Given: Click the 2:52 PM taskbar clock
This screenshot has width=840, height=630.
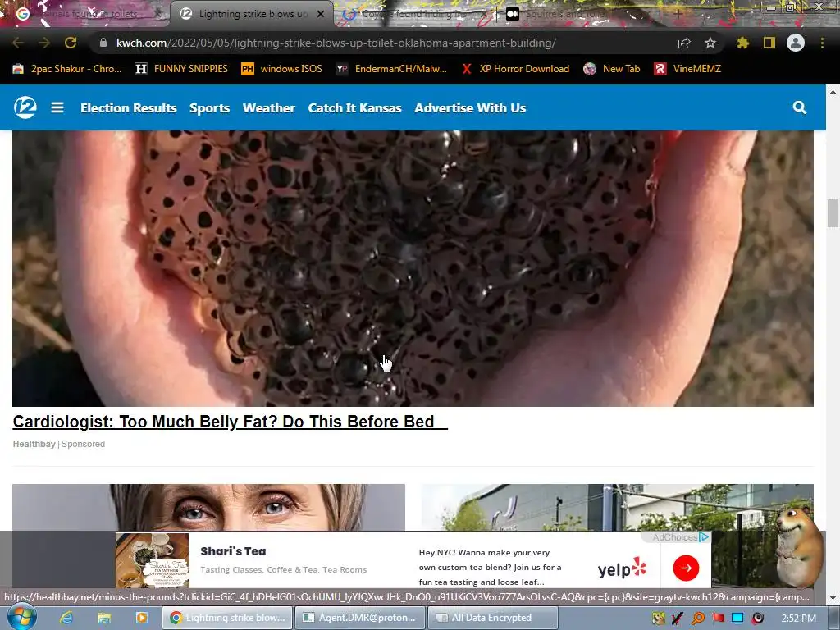Looking at the screenshot, I should (799, 619).
